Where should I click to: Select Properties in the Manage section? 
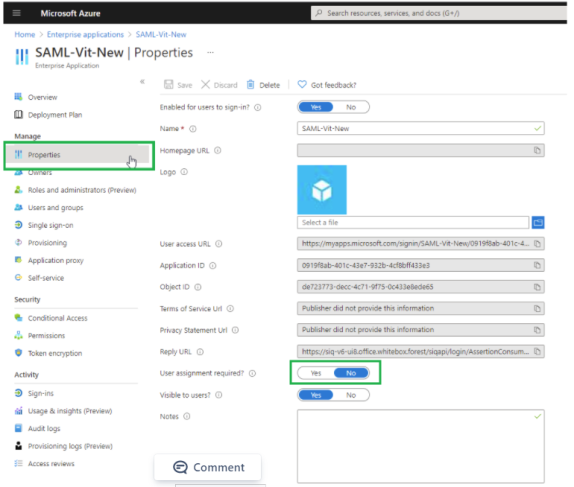tap(79, 155)
